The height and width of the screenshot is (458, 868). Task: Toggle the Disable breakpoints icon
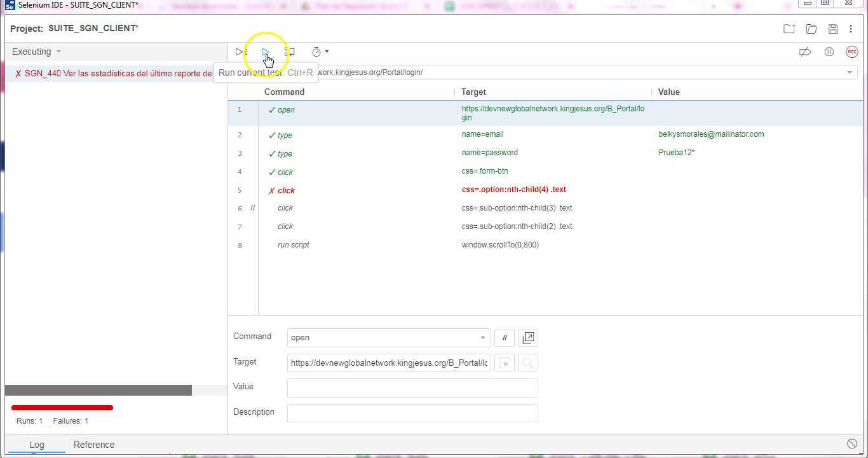coord(805,52)
